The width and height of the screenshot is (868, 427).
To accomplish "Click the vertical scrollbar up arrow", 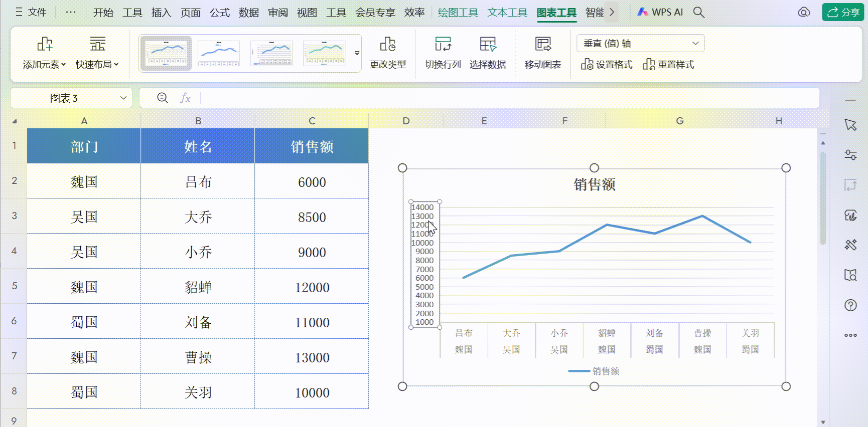I will point(823,142).
